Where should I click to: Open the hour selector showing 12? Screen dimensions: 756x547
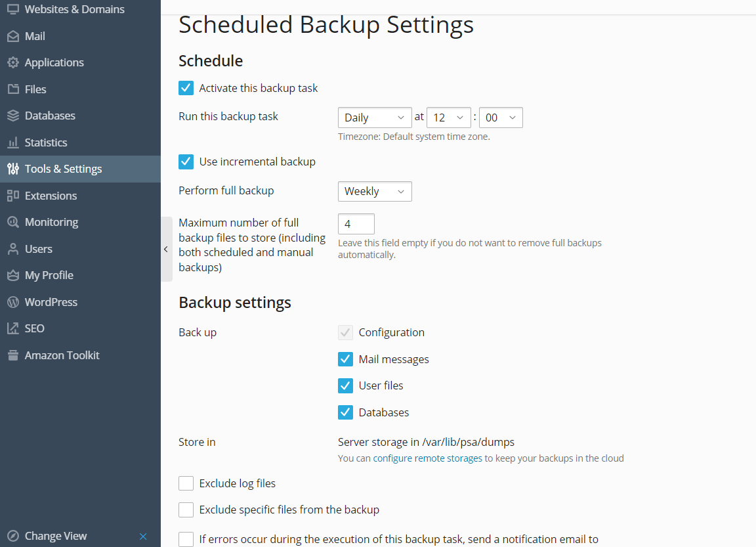click(449, 117)
